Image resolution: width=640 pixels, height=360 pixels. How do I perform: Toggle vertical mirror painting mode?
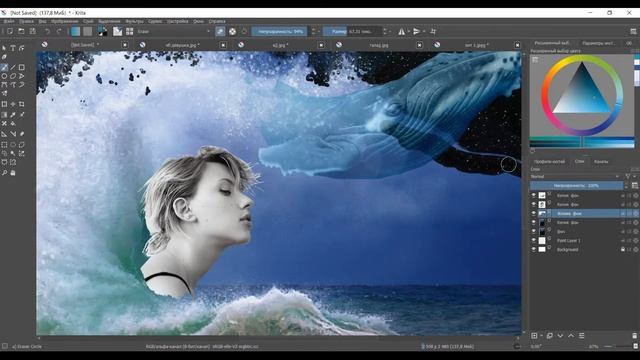416,31
